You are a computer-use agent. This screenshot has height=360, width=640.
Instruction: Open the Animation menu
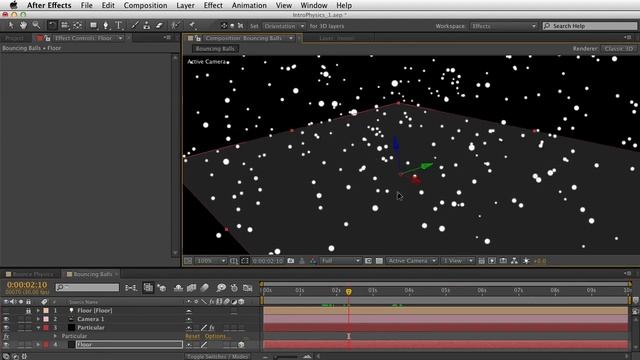249,5
